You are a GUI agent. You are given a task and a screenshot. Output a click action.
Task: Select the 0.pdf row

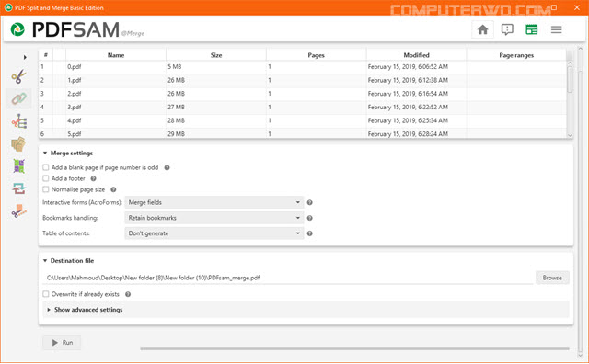pos(303,67)
